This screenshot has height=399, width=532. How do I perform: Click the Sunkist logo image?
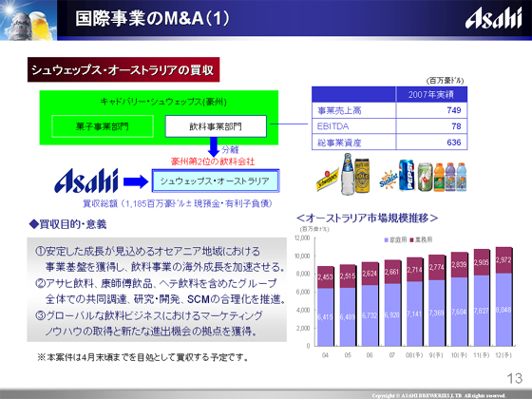pos(389,180)
